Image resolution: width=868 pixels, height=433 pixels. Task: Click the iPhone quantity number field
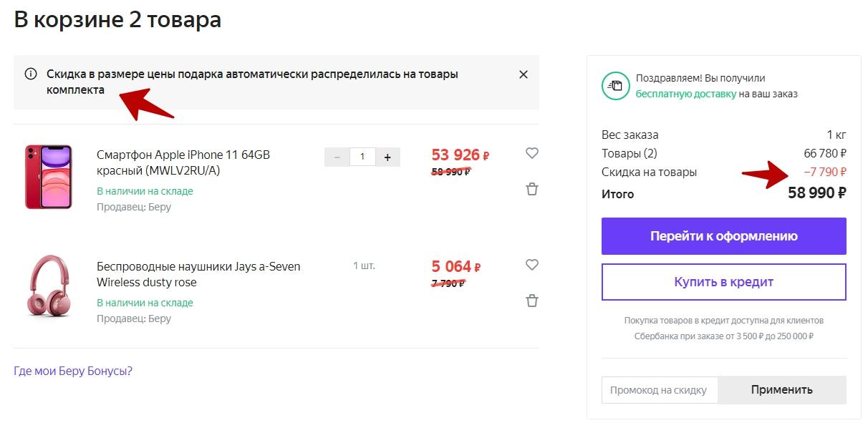pos(363,157)
